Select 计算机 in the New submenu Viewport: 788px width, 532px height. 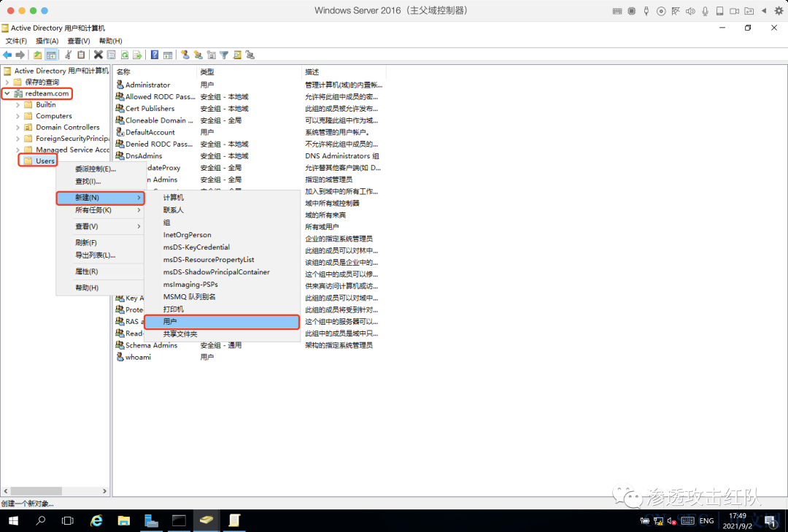[222, 198]
